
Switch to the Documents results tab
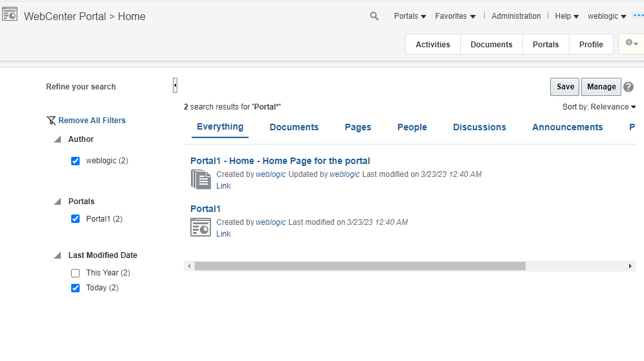point(294,127)
